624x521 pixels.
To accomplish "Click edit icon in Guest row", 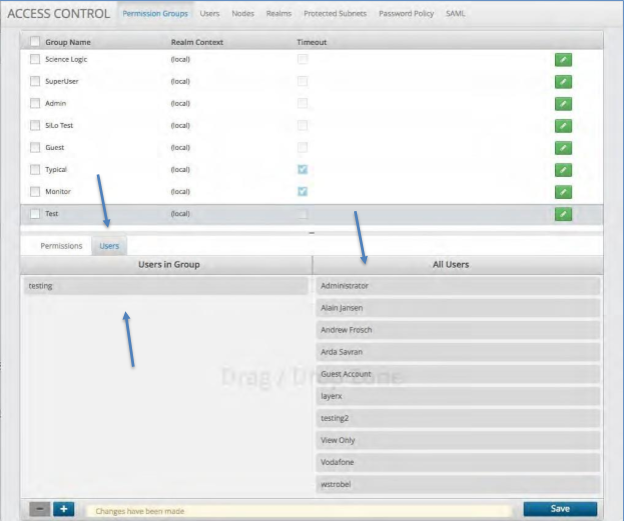I will [x=563, y=148].
